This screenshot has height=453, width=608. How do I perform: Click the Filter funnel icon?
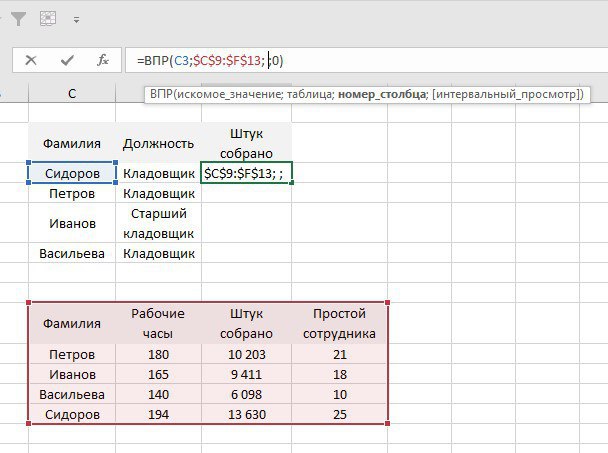pos(17,19)
